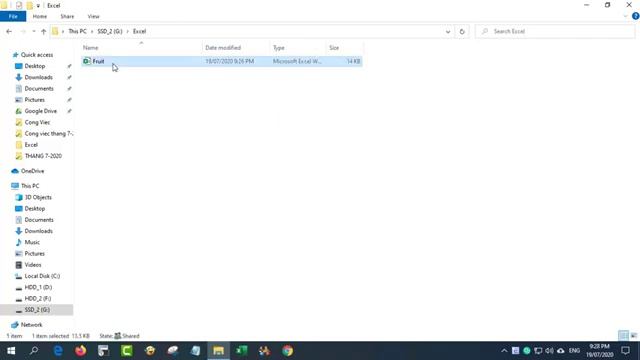Open Google Drive in the sidebar
The height and width of the screenshot is (360, 640).
[40, 111]
